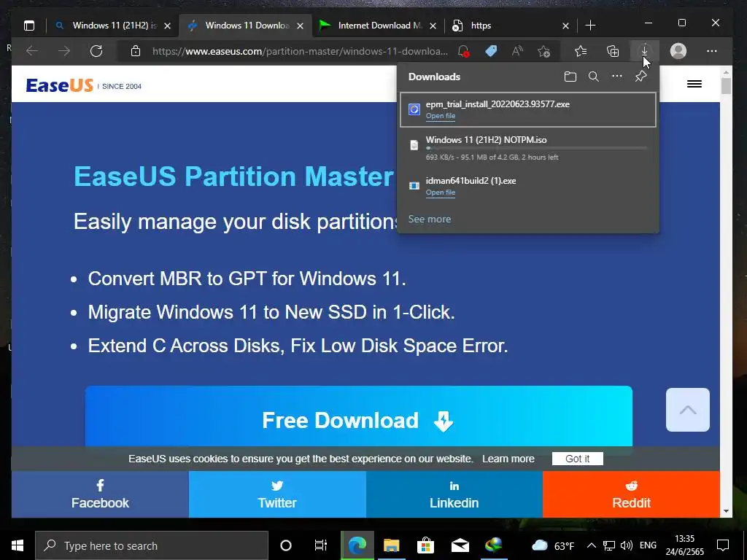Open the Favorites list

581,51
